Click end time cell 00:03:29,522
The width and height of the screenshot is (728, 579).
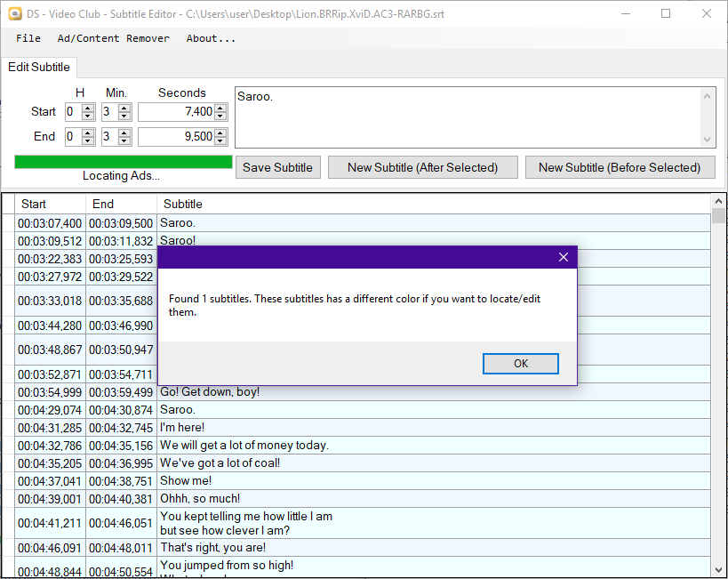(x=121, y=277)
